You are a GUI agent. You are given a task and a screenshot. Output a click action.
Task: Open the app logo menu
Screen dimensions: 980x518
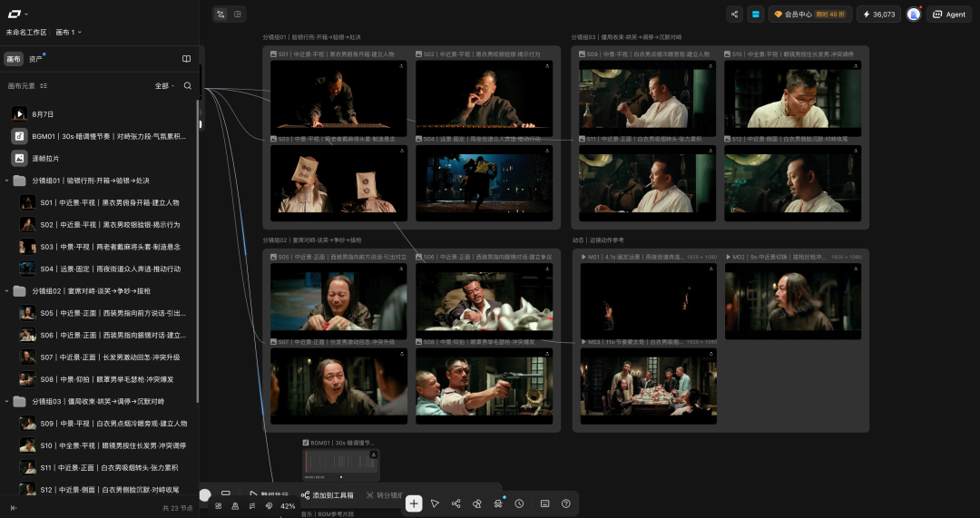pos(17,14)
